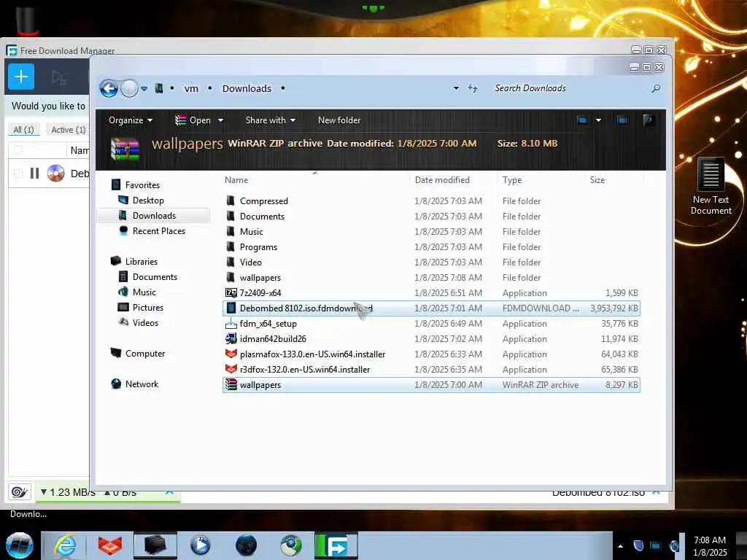Select Libraries in the navigation pane
Image resolution: width=747 pixels, height=560 pixels.
141,262
